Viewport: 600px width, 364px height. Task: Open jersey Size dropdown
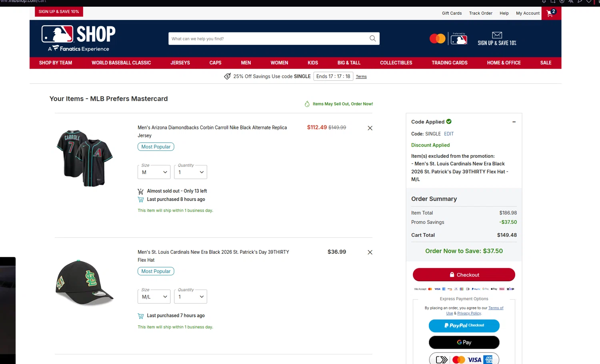(x=154, y=172)
